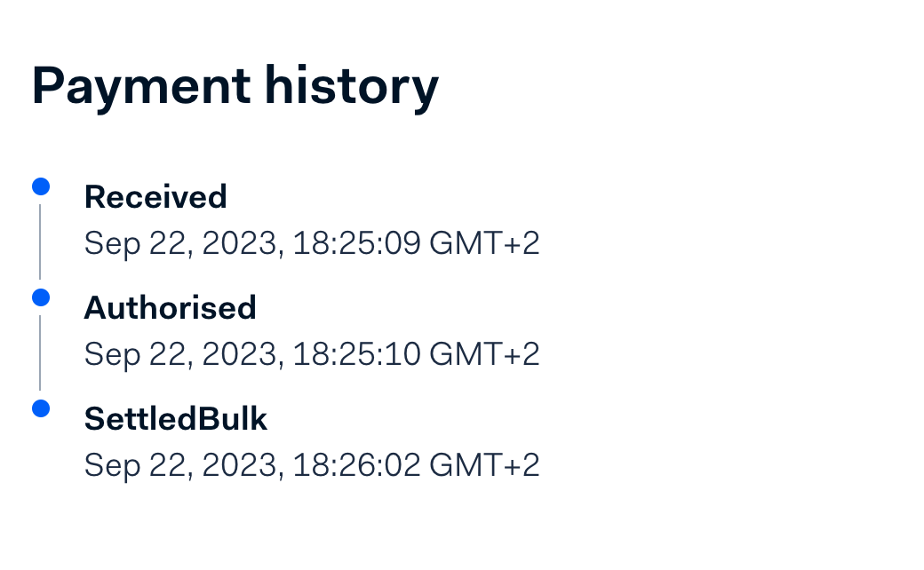The height and width of the screenshot is (570, 924).
Task: Click the Authorised status label
Action: [171, 307]
